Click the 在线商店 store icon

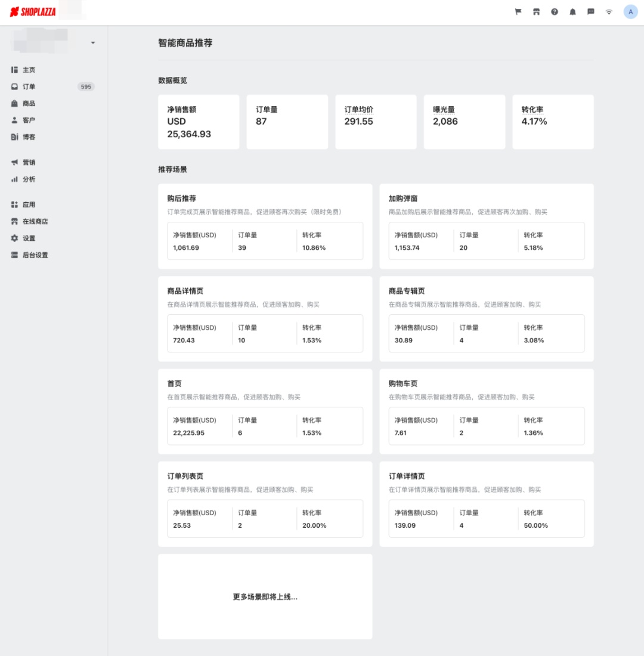point(15,221)
